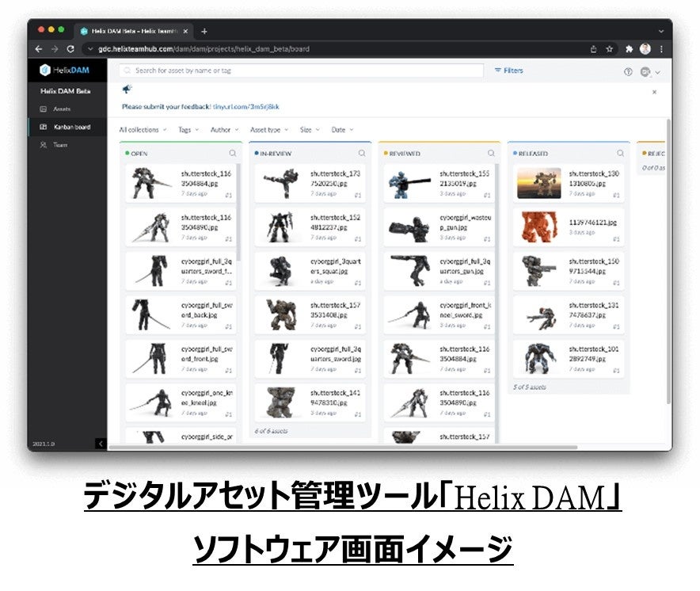Viewport: 700px width, 591px height.
Task: Open the Filters panel
Action: pos(508,71)
